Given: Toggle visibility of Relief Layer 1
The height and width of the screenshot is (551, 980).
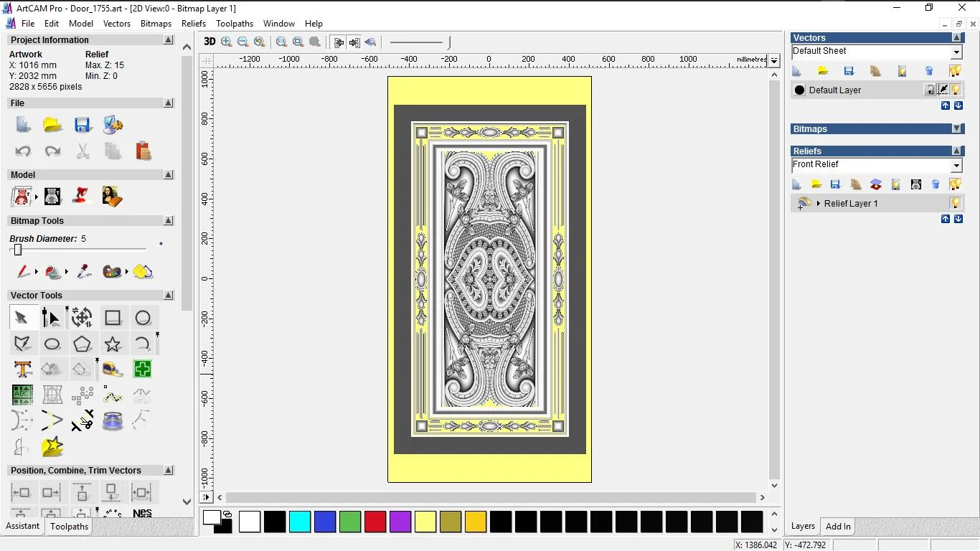Looking at the screenshot, I should coord(955,203).
